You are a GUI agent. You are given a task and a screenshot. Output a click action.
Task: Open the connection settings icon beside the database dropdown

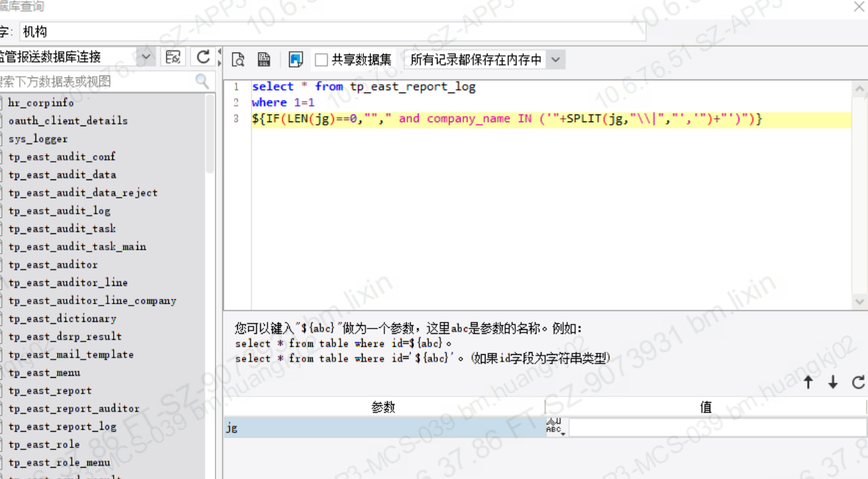pyautogui.click(x=173, y=57)
